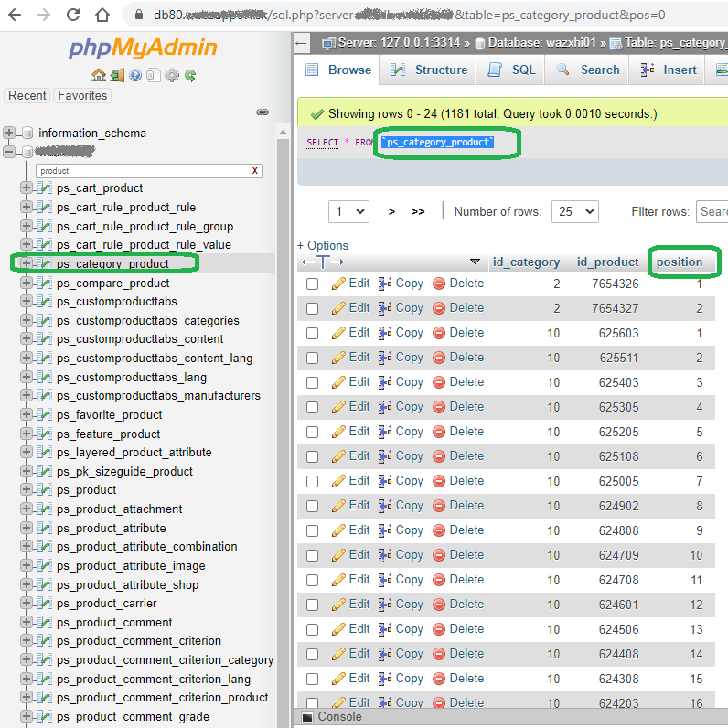This screenshot has width=728, height=728.
Task: Tick the checkbox for product 625403 row
Action: coord(313,382)
